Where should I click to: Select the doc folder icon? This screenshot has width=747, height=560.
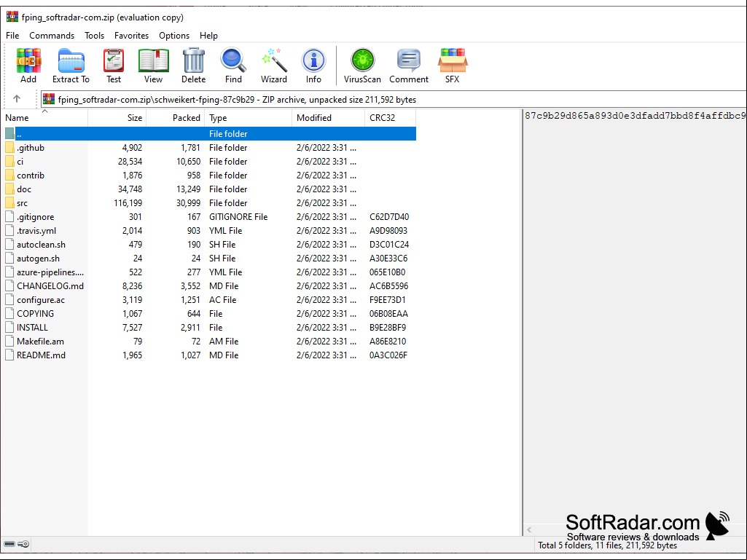[9, 189]
